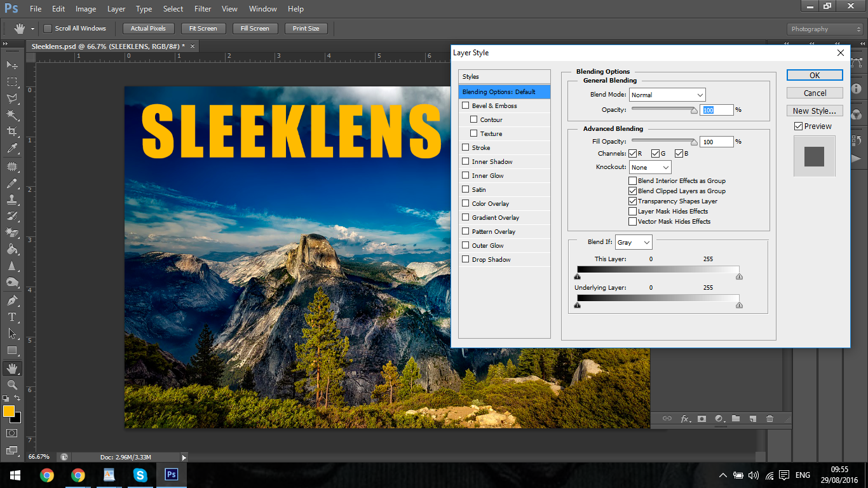The image size is (868, 488).
Task: Click OK in Layer Style dialog
Action: (815, 75)
